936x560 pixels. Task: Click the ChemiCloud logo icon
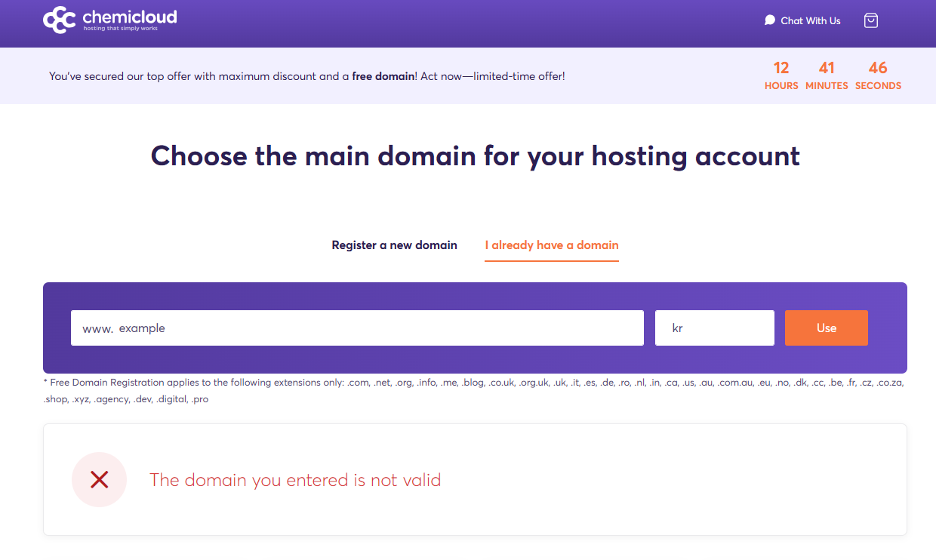pos(59,20)
